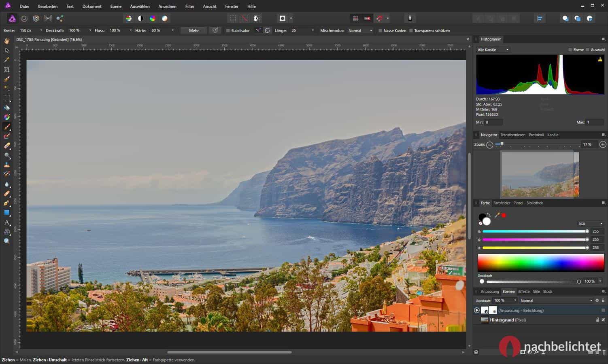Expand the RGB color model dropdown
The width and height of the screenshot is (608, 364).
click(591, 224)
